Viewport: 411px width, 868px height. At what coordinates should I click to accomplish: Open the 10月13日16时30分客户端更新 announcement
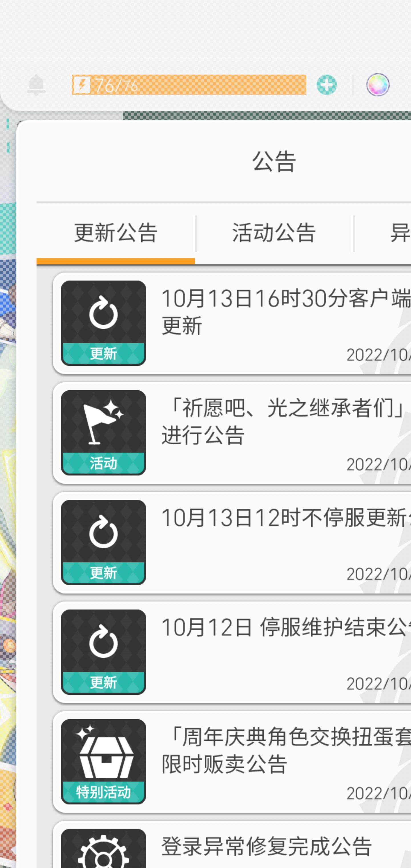click(x=232, y=324)
